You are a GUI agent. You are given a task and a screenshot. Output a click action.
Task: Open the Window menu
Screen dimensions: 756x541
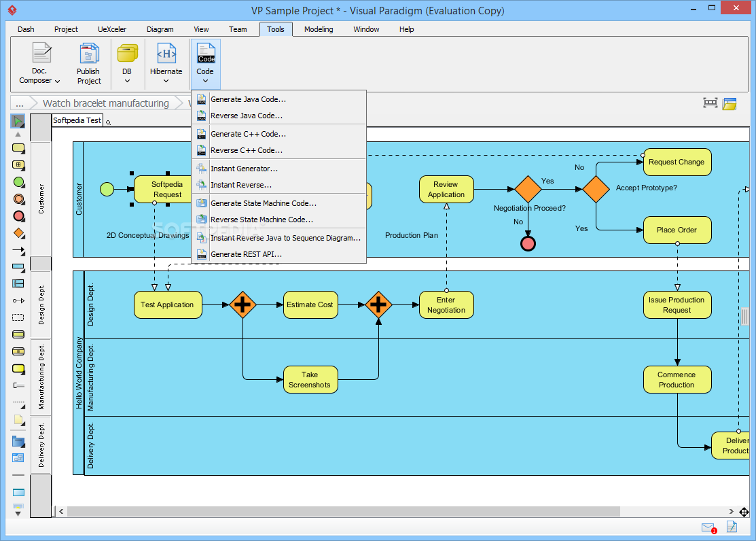[x=366, y=29]
